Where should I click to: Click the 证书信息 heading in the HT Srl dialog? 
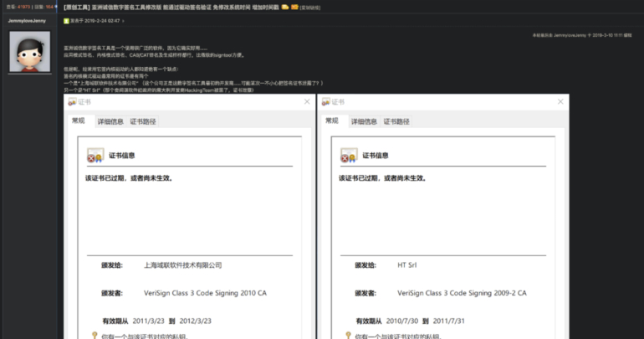(376, 156)
